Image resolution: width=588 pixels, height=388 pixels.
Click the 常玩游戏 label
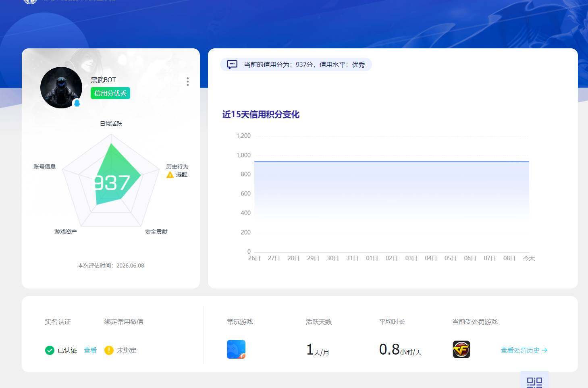tap(240, 322)
